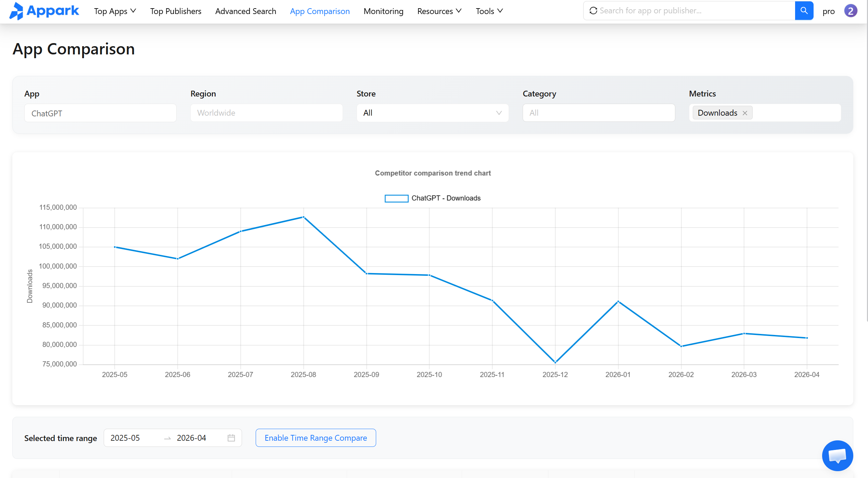Click the refresh icon in the search box
Viewport: 868px width, 478px height.
point(593,11)
